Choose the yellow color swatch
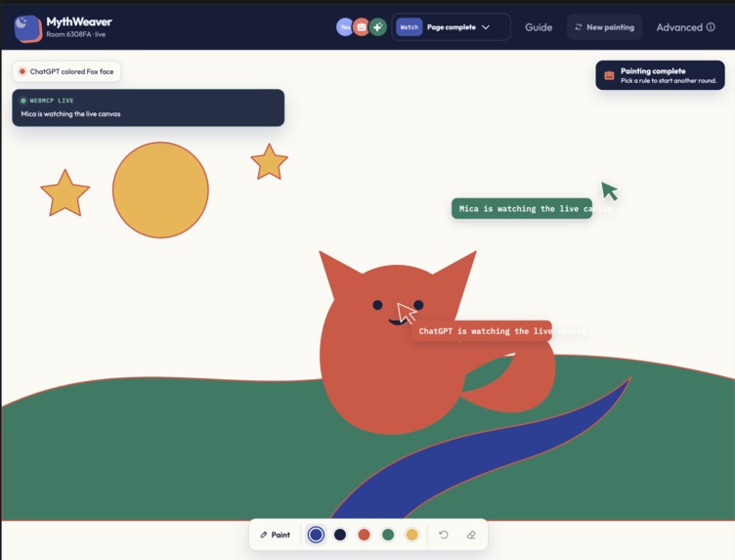Screen dimensions: 735x560 tap(411, 535)
